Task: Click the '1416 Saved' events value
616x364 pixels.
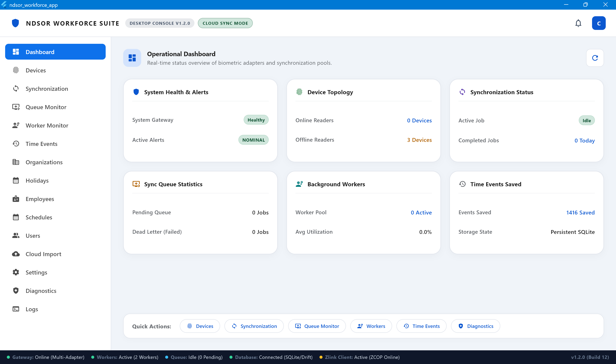Action: 580,212
